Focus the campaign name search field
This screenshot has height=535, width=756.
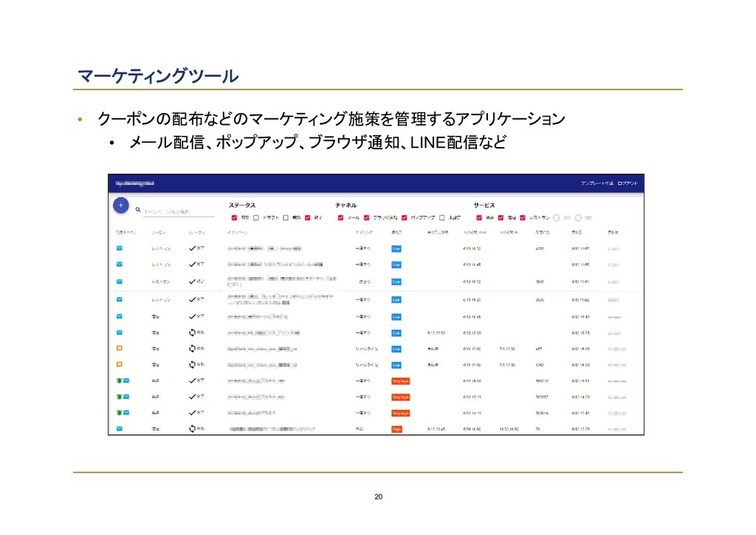coord(179,212)
